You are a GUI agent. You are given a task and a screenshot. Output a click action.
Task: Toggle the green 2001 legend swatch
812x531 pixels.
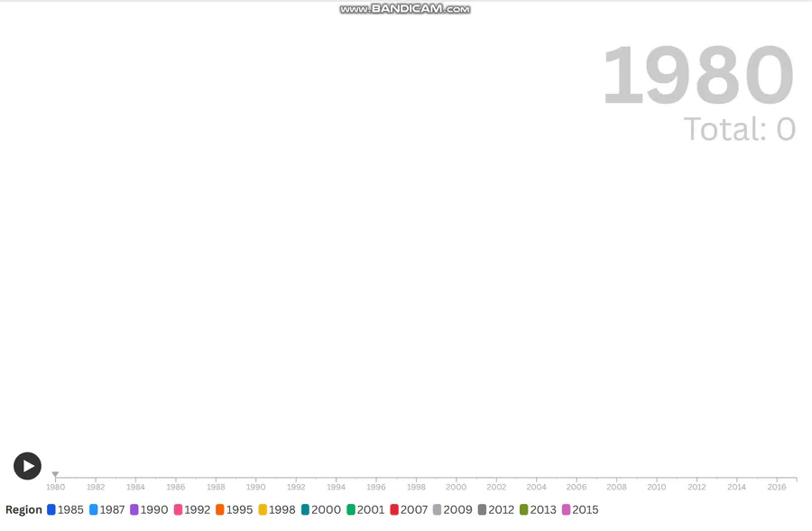(351, 509)
